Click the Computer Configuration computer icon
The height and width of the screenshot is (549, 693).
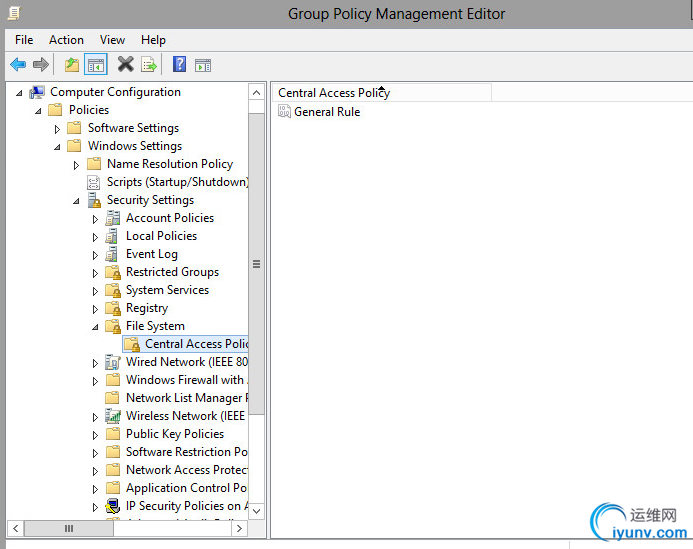pyautogui.click(x=37, y=92)
